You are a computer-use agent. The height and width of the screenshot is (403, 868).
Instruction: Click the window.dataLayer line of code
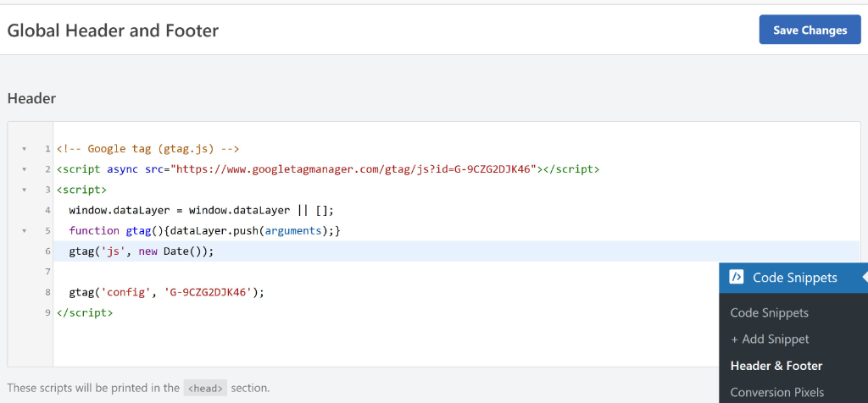tap(202, 210)
